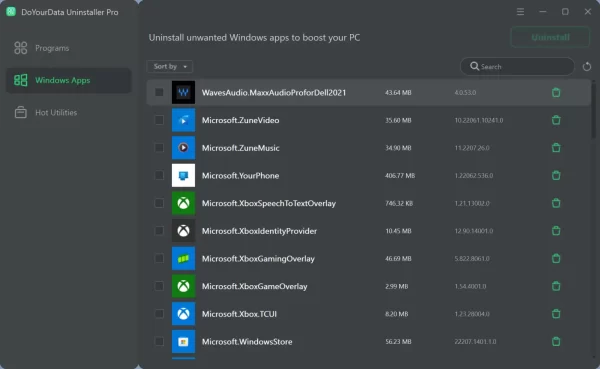
Task: Click the XboxGamingOverlay app icon
Action: 183,258
